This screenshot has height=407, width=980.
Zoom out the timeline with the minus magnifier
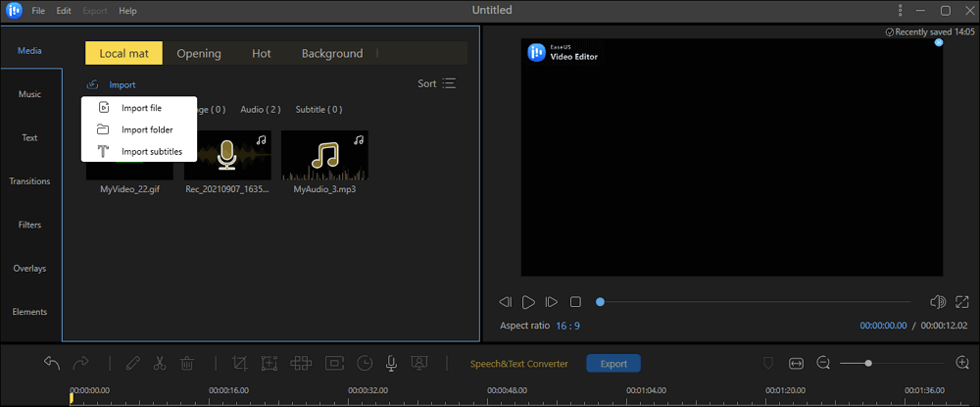(823, 363)
